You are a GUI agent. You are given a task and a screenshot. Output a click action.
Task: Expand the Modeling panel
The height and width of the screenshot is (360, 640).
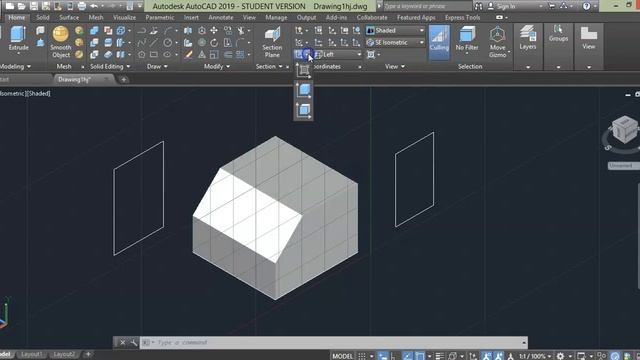click(x=15, y=67)
